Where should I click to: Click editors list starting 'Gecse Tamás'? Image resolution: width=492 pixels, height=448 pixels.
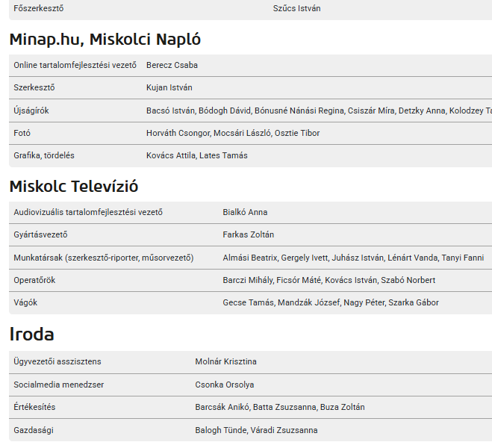[x=331, y=302]
